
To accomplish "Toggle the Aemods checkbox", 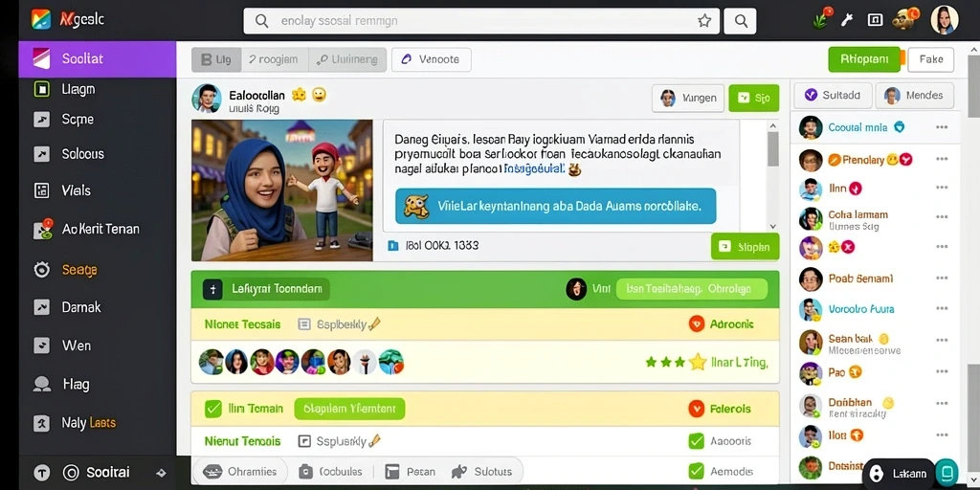I will click(x=697, y=471).
